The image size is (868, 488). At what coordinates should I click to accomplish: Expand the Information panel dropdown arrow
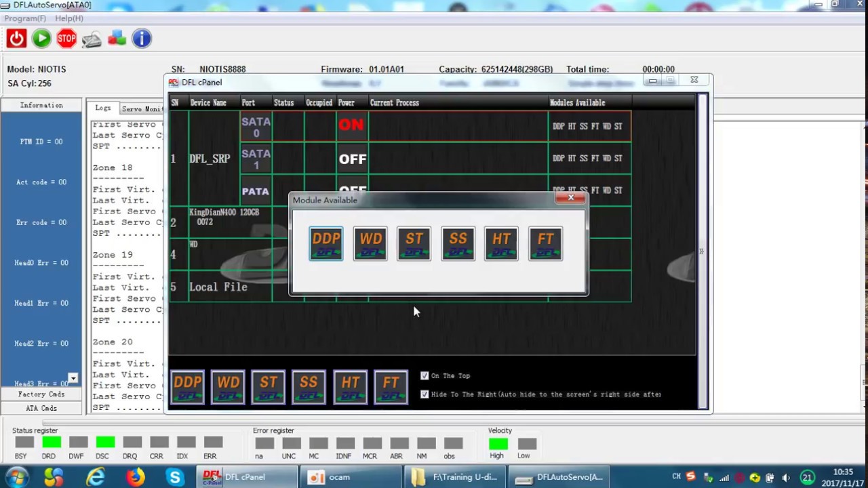click(x=73, y=378)
